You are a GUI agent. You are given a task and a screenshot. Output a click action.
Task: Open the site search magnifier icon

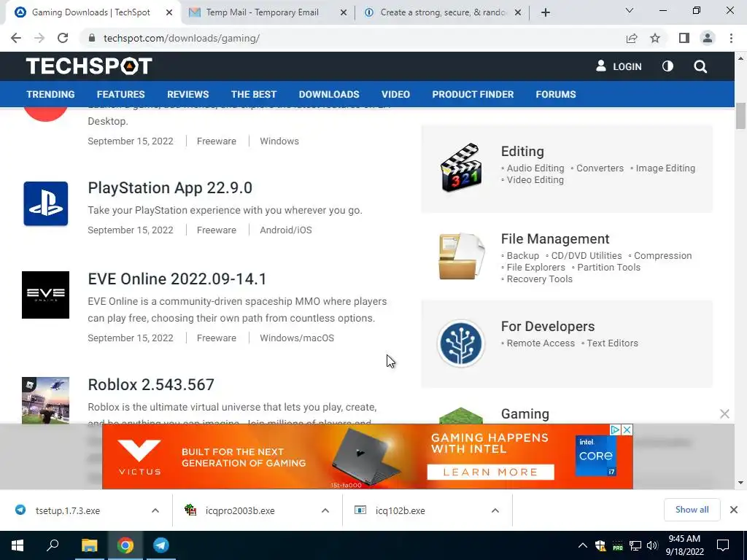click(x=700, y=66)
